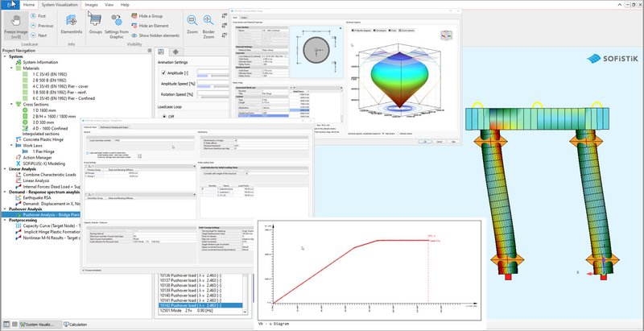This screenshot has width=644, height=331.
Task: Collapse the Cross Sections node
Action: coord(12,103)
